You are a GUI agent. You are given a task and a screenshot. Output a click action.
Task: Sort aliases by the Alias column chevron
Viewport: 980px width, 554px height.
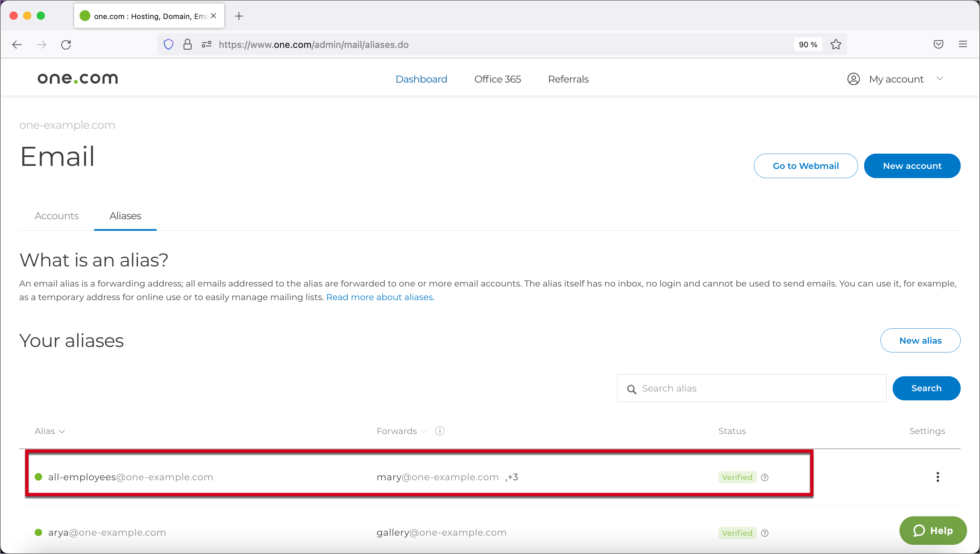[62, 432]
